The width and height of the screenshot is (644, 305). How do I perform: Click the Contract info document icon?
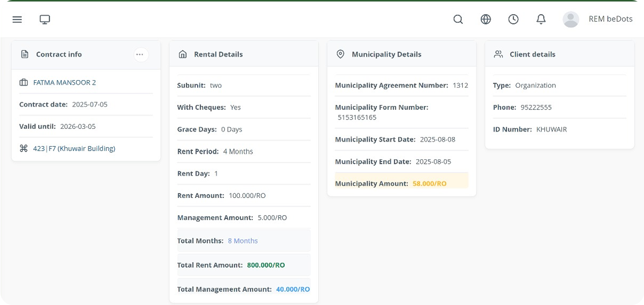coord(25,54)
